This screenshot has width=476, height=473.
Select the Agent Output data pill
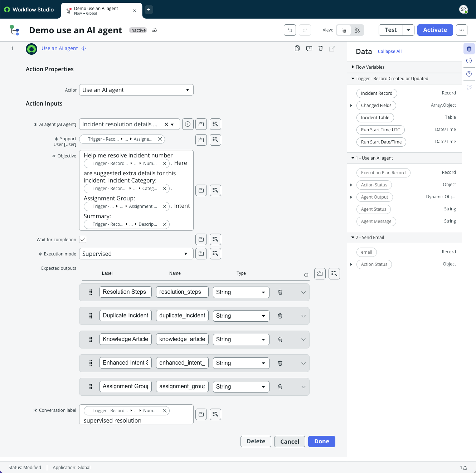click(375, 197)
